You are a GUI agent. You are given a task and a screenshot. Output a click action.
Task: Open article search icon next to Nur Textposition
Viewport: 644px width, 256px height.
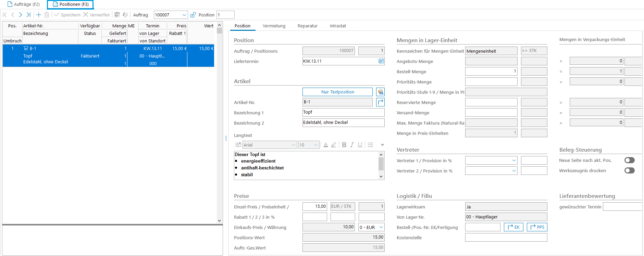380,92
